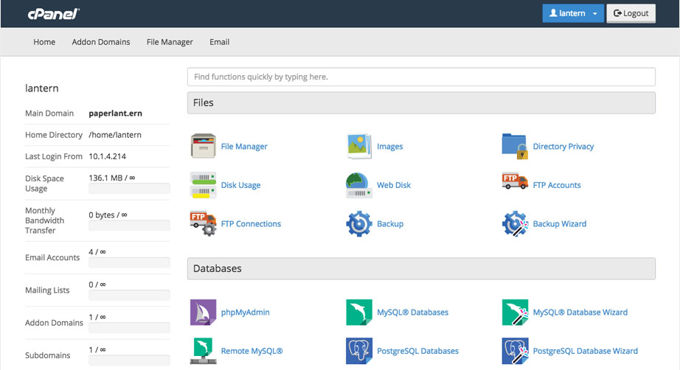Viewport: 680px width, 370px height.
Task: Go to Addon Domains in navigation bar
Action: (101, 42)
